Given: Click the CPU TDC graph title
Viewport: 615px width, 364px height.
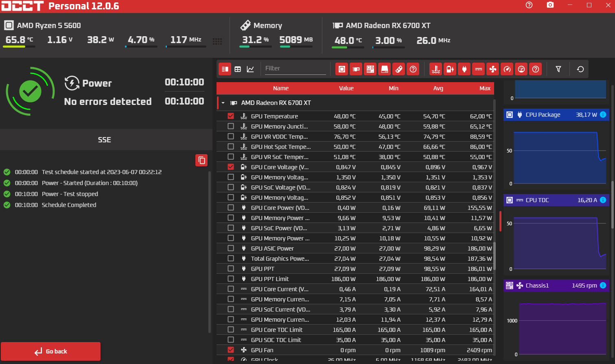Looking at the screenshot, I should [537, 200].
